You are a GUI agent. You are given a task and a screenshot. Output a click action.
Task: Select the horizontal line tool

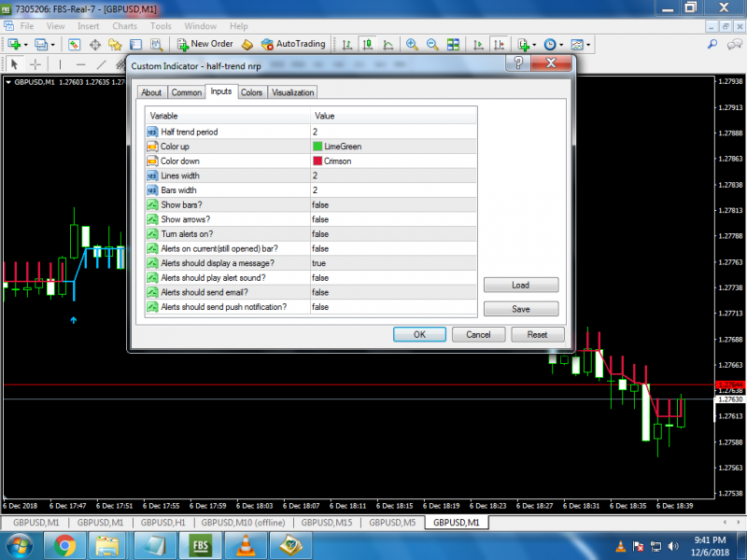point(81,63)
